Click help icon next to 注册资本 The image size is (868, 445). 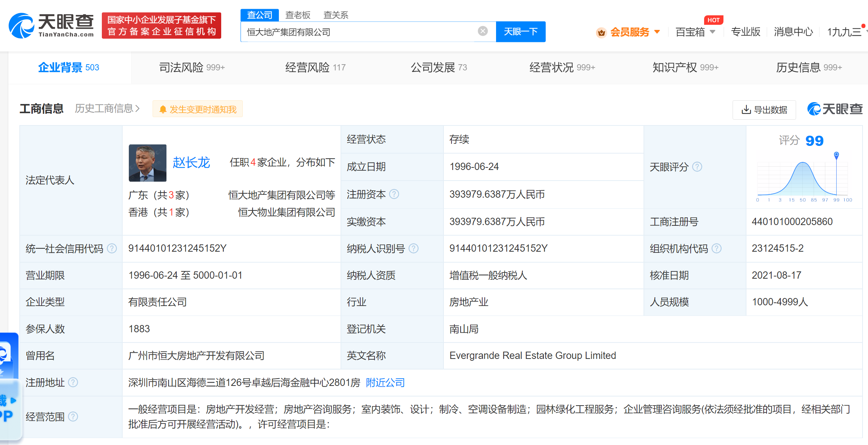point(394,194)
